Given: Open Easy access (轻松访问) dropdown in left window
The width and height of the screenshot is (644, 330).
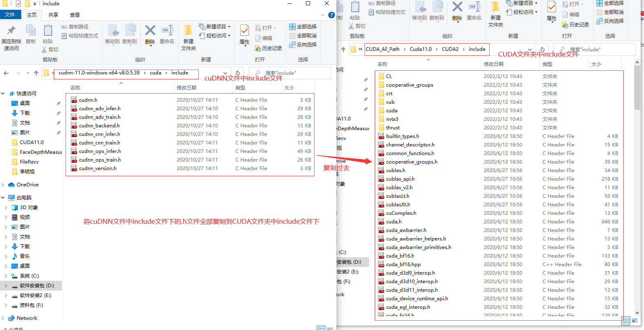Looking at the screenshot, I should click(x=215, y=36).
